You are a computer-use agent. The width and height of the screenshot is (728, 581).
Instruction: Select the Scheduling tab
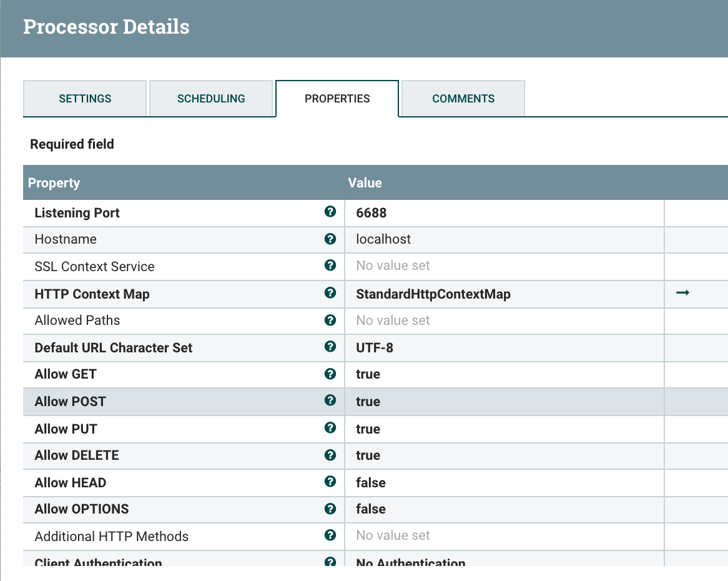pos(212,98)
